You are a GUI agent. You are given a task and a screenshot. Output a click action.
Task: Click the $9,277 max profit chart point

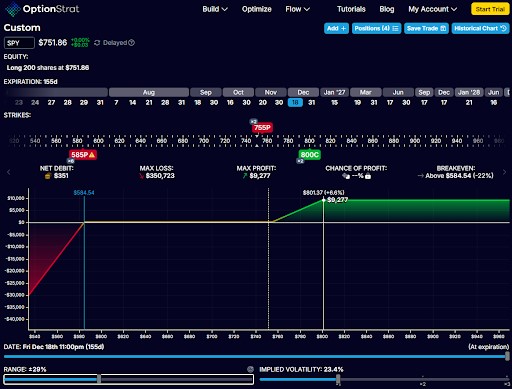pyautogui.click(x=323, y=200)
